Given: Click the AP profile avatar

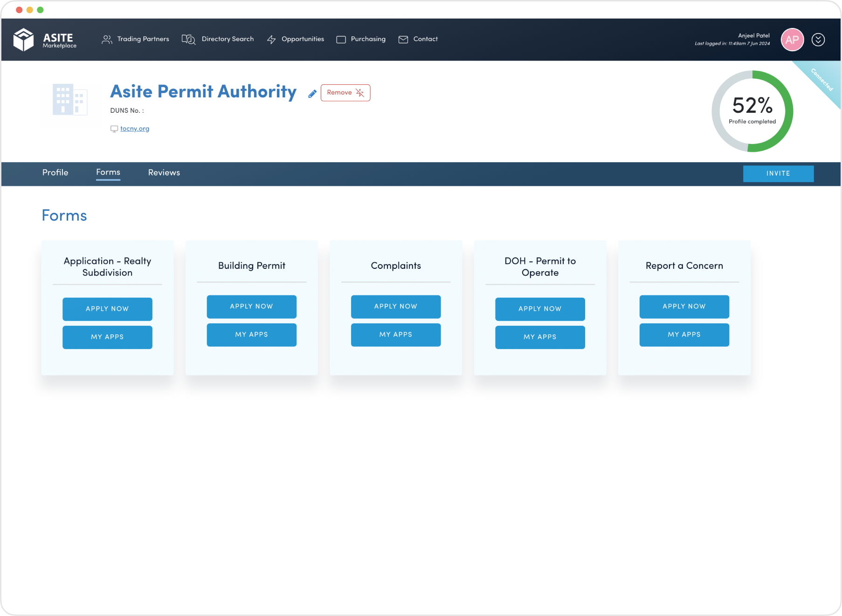Looking at the screenshot, I should [x=792, y=40].
